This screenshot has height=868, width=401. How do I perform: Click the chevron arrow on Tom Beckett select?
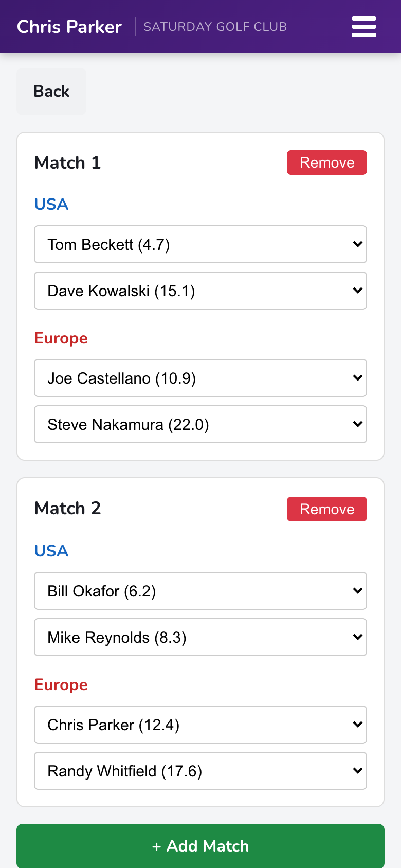[358, 244]
